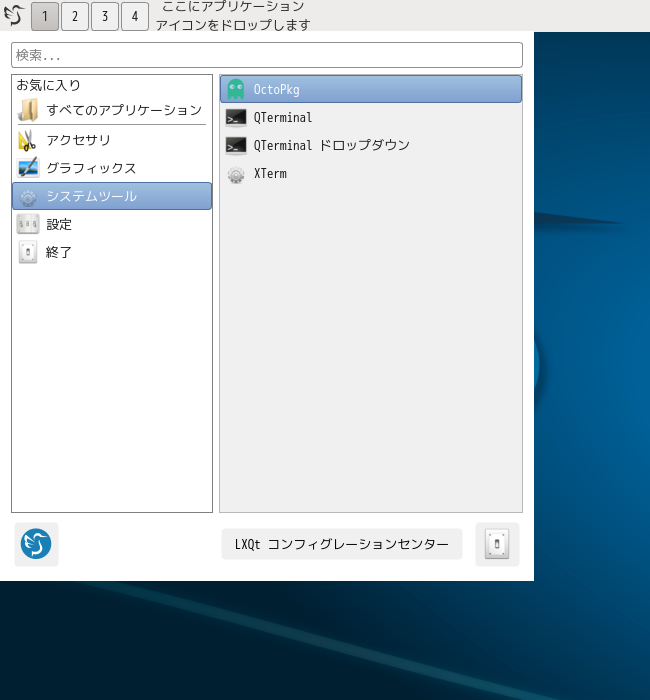The image size is (650, 700).
Task: Open LXQt コンフィグレーションセンター
Action: 342,544
